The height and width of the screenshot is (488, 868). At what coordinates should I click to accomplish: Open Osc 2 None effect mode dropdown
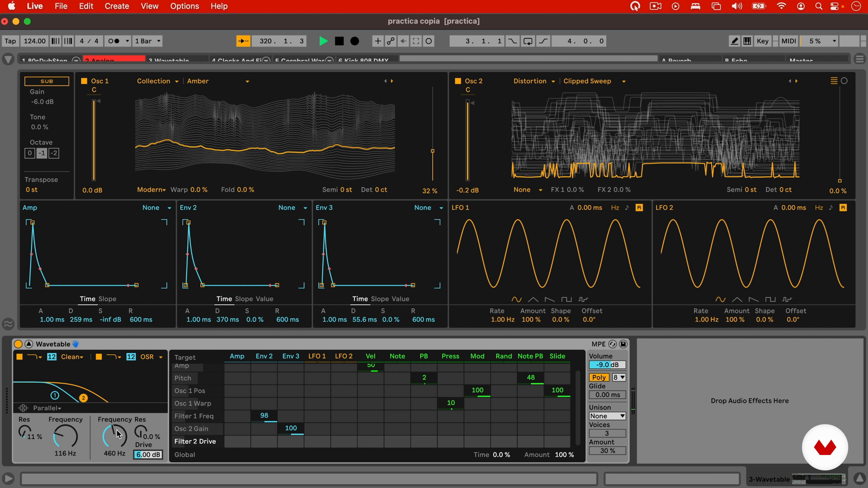(528, 190)
